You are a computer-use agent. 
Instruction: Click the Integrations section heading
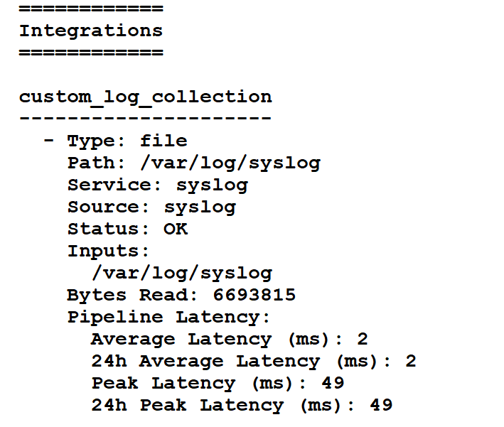[90, 31]
